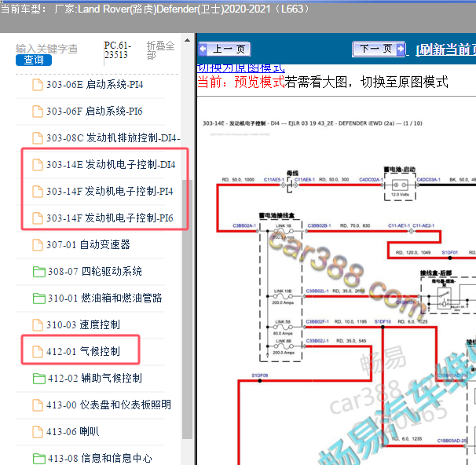This screenshot has height=465, width=476.
Task: Expand 308-07 四轮驱动系统 folder
Action: [x=95, y=271]
